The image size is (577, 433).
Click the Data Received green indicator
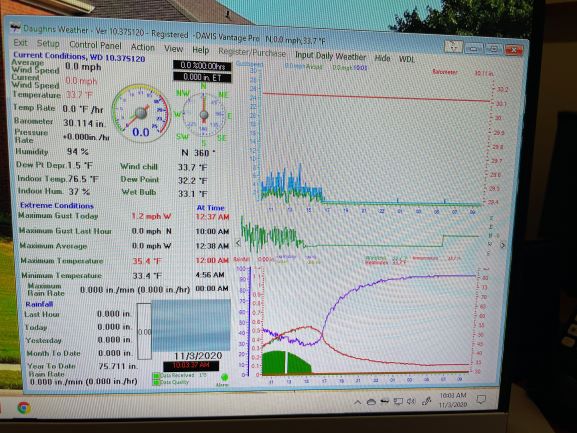(156, 376)
